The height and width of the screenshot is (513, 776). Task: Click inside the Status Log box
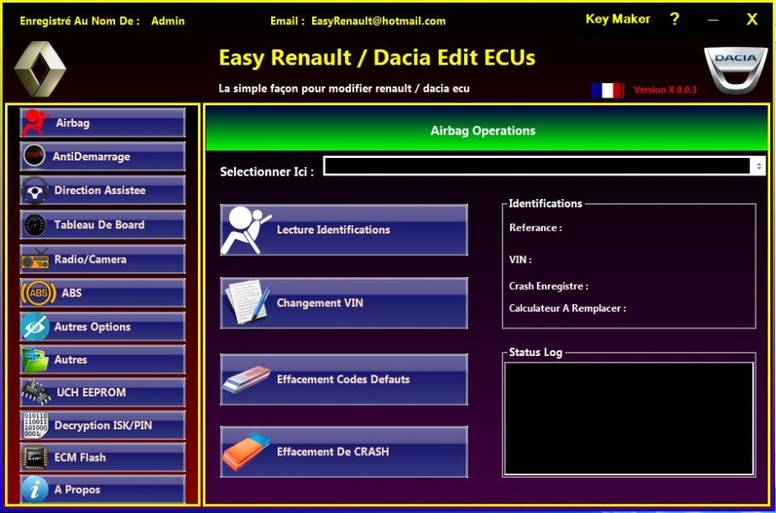point(629,419)
